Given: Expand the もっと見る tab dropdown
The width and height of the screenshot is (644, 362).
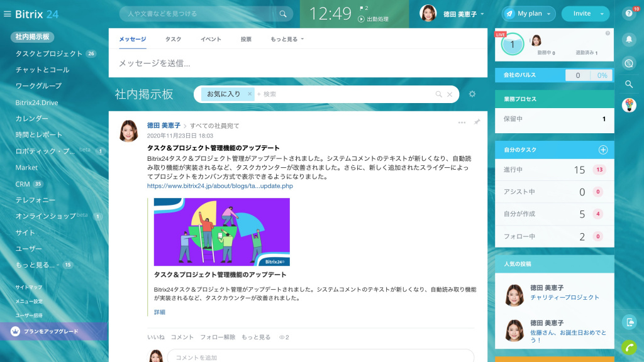Looking at the screenshot, I should click(x=287, y=39).
